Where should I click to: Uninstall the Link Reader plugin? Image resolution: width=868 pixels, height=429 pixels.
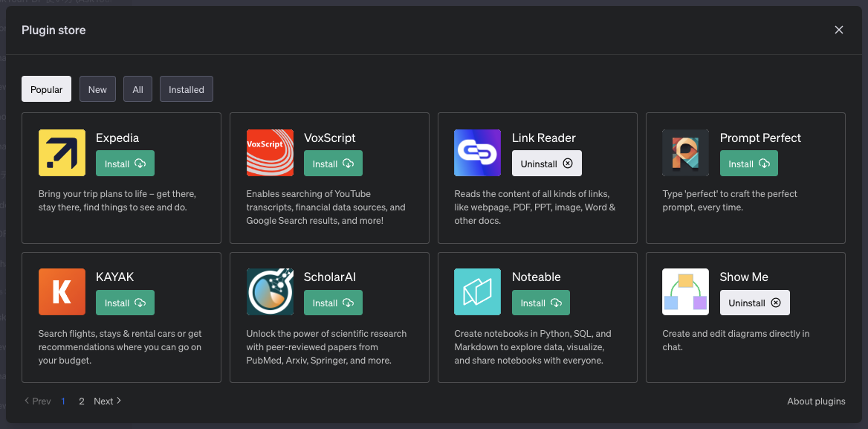coord(546,164)
